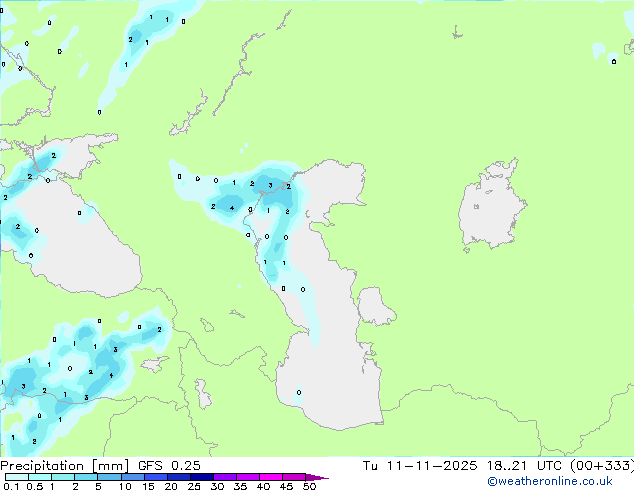Click the legend swatch between 1 and 2

[x=63, y=477]
